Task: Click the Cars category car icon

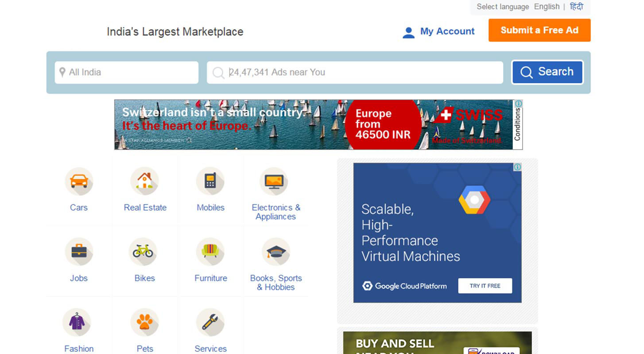Action: [x=79, y=181]
